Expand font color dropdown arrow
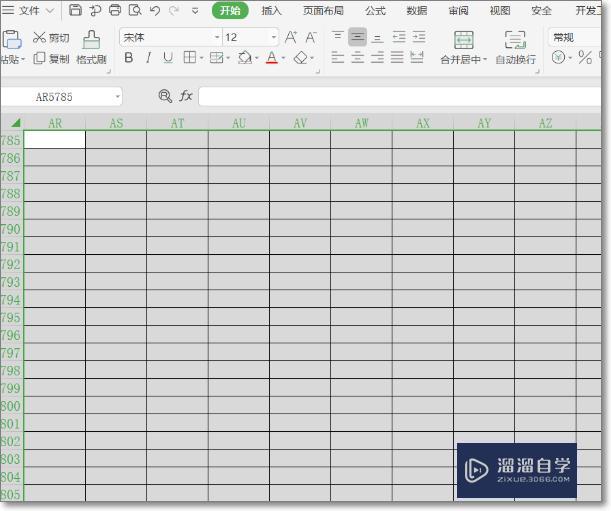 (283, 58)
